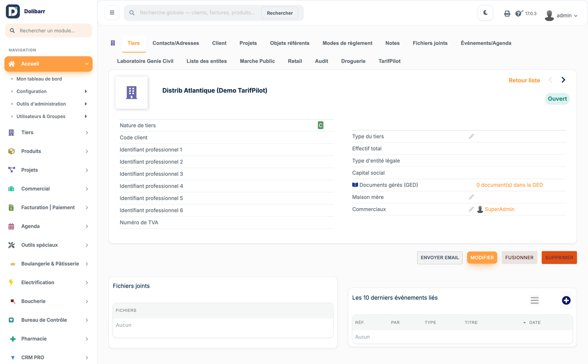Click the SUPPRIMER button

559,258
